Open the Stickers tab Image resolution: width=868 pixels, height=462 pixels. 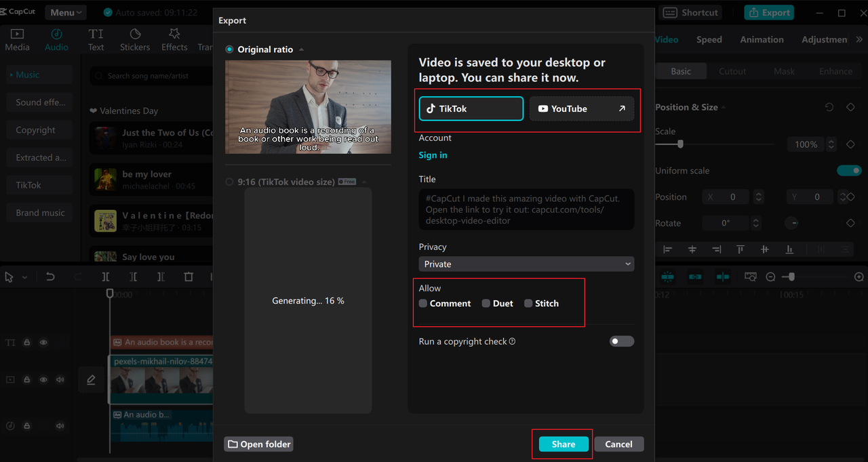[135, 40]
